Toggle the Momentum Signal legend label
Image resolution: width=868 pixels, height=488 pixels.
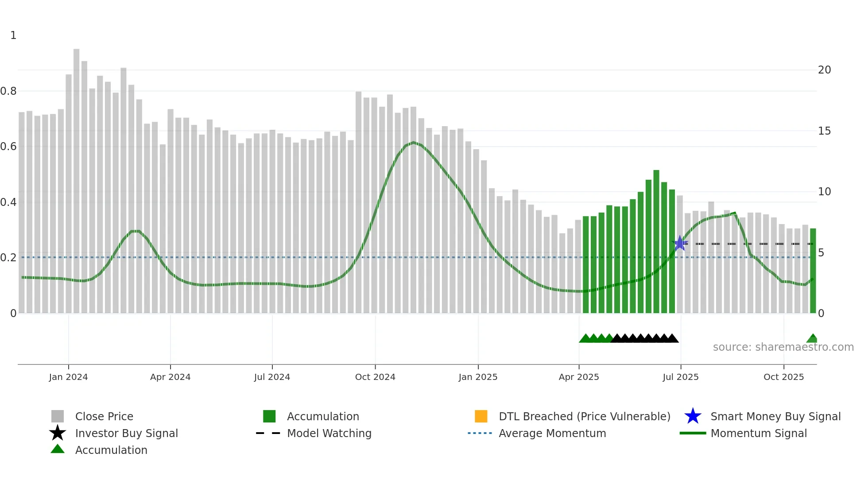pos(759,433)
